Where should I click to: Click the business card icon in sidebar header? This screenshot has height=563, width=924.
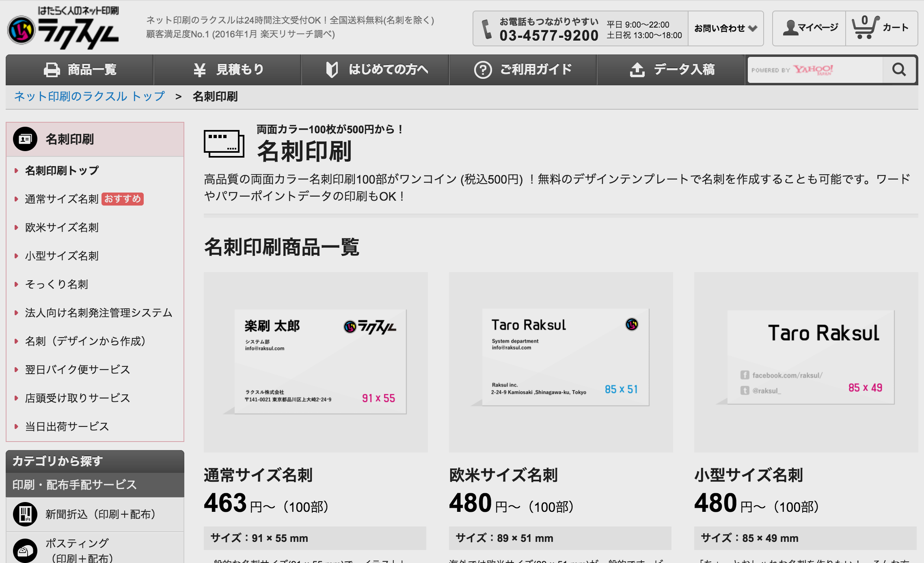tap(25, 139)
